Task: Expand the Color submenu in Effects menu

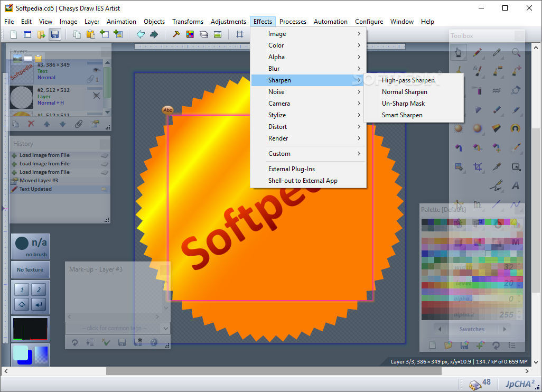Action: click(309, 45)
